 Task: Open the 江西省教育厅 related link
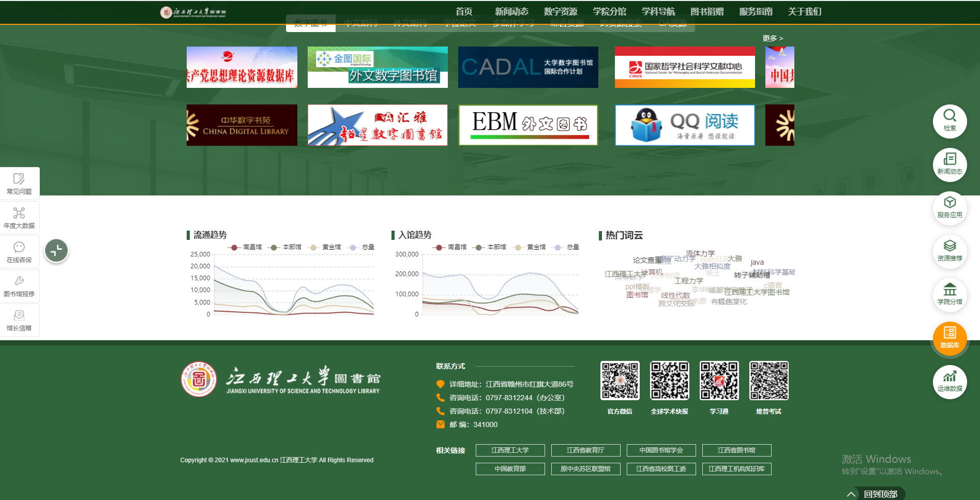point(585,450)
